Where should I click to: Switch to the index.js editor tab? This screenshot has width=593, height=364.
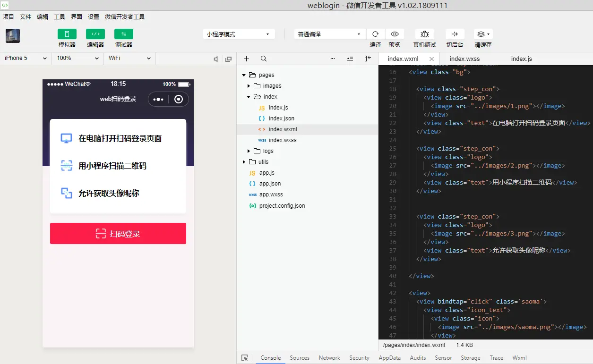[x=522, y=59]
